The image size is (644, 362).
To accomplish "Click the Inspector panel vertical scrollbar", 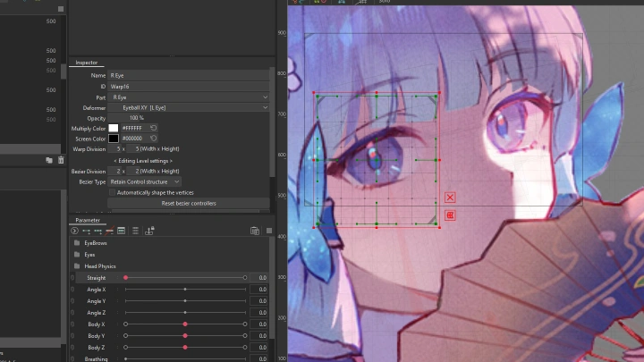I will (x=272, y=122).
